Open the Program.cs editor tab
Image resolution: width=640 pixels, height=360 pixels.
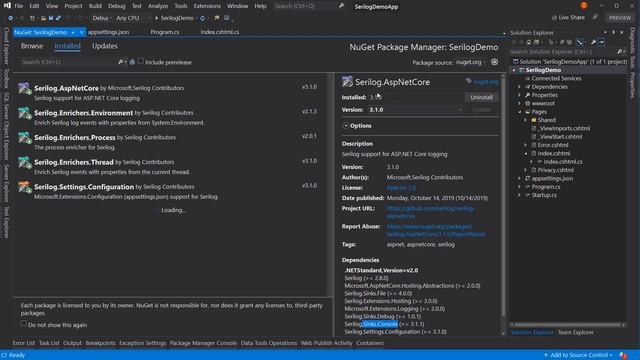[164, 32]
